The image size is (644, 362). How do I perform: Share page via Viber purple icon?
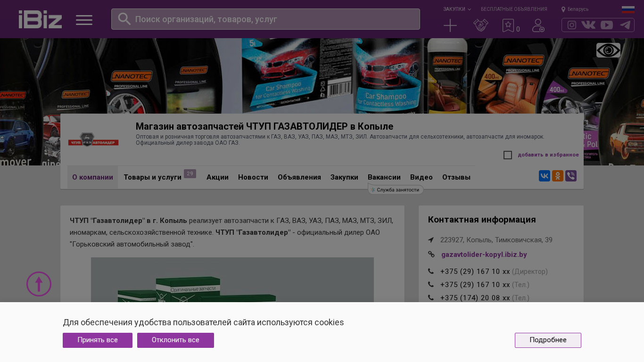pyautogui.click(x=571, y=176)
